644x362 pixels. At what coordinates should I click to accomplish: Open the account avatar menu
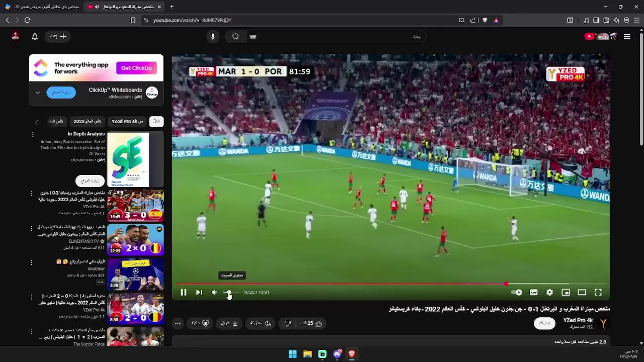16,36
